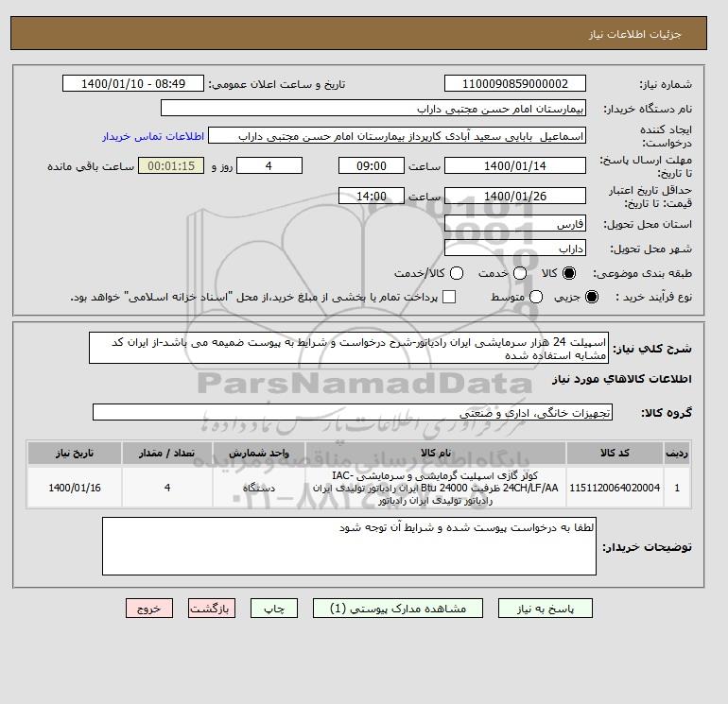Viewport: 728px width, 704px height.
Task: Select the کالا radio button
Action: [x=569, y=273]
